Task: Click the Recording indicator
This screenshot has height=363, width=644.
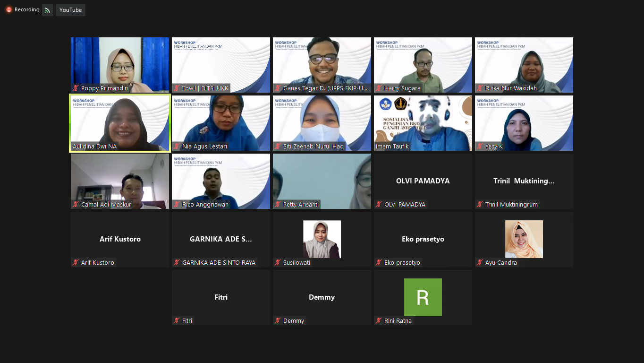Action: 22,9
